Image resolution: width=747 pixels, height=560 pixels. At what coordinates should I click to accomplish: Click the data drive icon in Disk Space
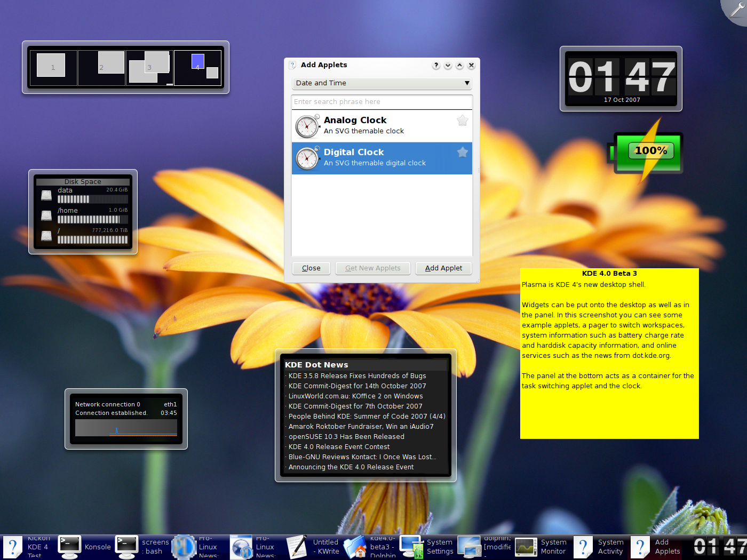click(46, 195)
